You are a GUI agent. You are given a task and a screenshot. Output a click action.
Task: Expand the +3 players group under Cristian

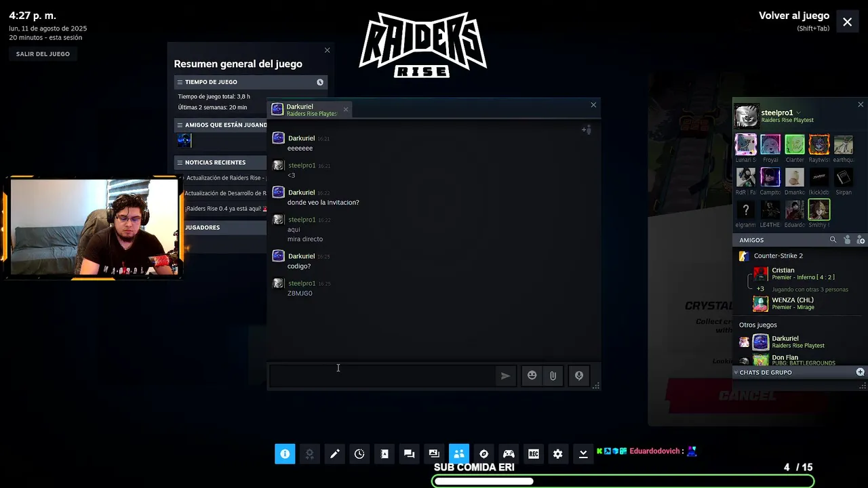(x=760, y=289)
